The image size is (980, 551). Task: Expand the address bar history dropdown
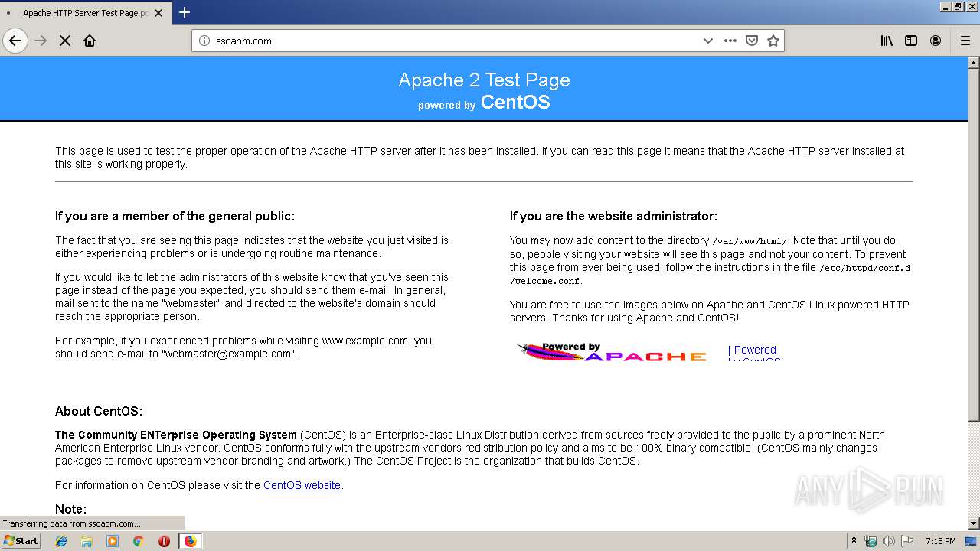(708, 41)
